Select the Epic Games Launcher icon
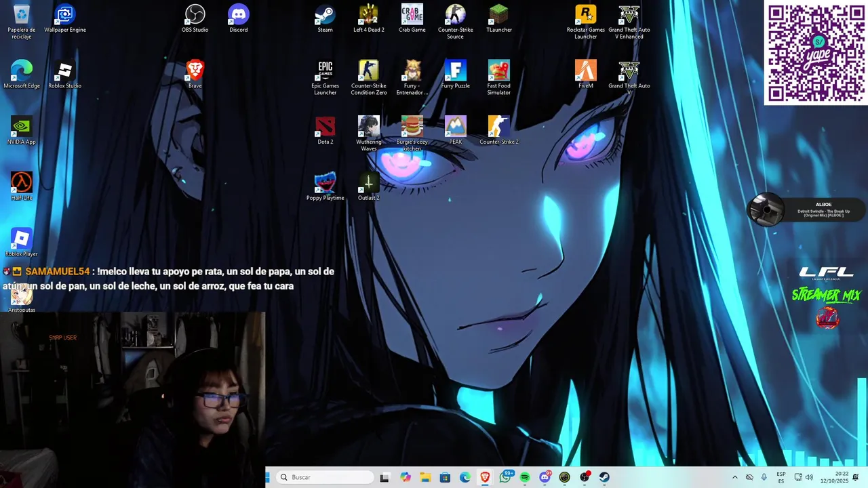 [x=325, y=77]
